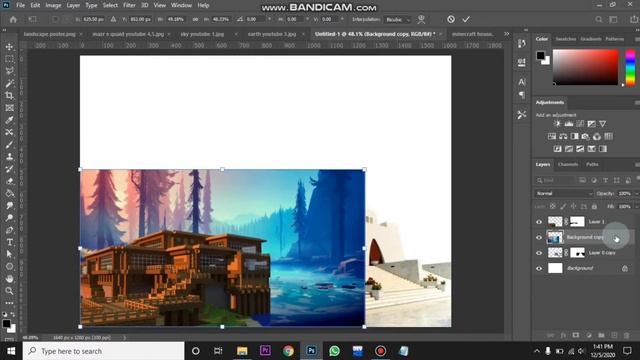Switch to the Channels tab

pyautogui.click(x=568, y=164)
